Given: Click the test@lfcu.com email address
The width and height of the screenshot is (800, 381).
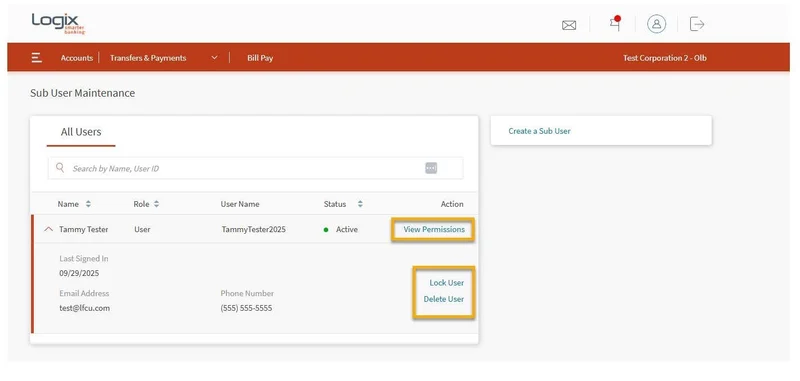Looking at the screenshot, I should tap(85, 308).
